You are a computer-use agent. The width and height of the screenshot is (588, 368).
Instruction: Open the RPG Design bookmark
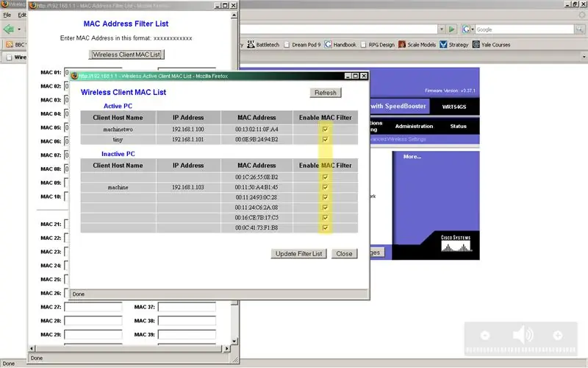point(378,45)
